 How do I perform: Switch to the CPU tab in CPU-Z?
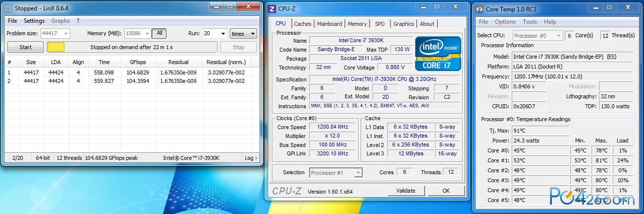[280, 23]
